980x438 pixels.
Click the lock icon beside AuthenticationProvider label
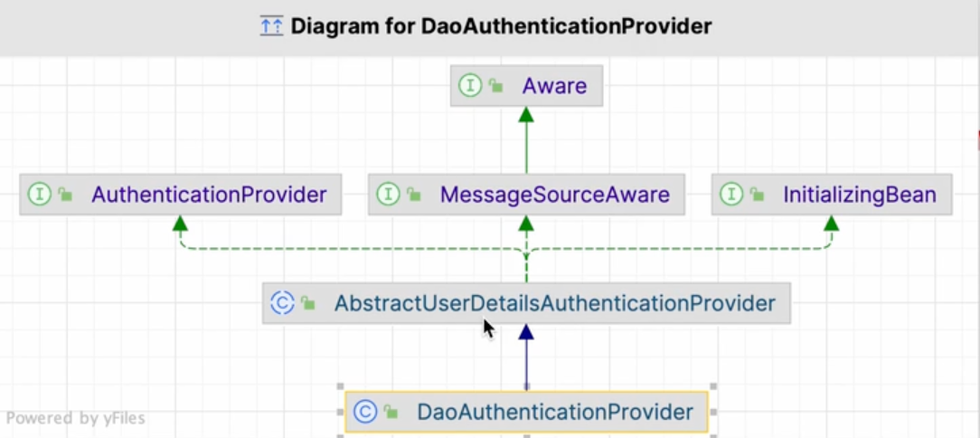65,195
